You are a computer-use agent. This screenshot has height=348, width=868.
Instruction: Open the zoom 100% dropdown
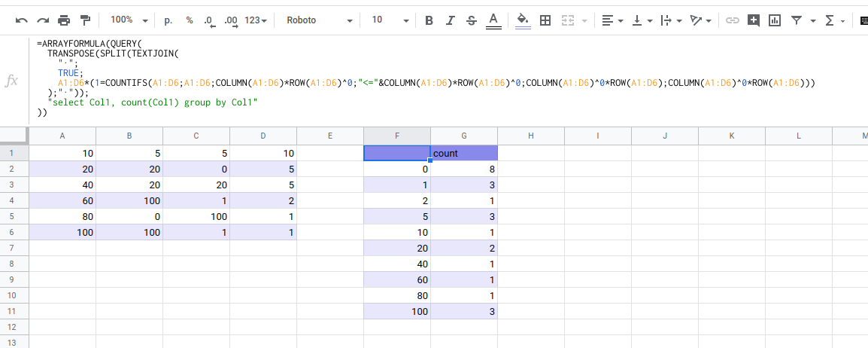point(129,20)
